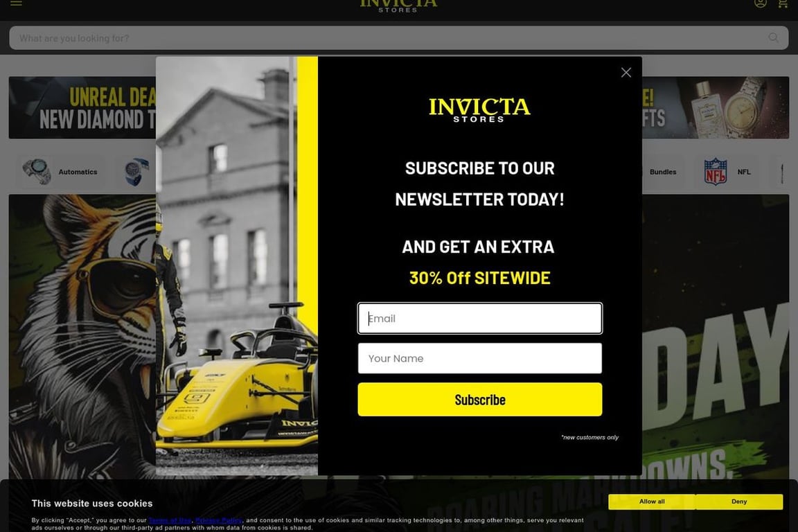798x532 pixels.
Task: Click the Your Name text field
Action: tap(479, 359)
